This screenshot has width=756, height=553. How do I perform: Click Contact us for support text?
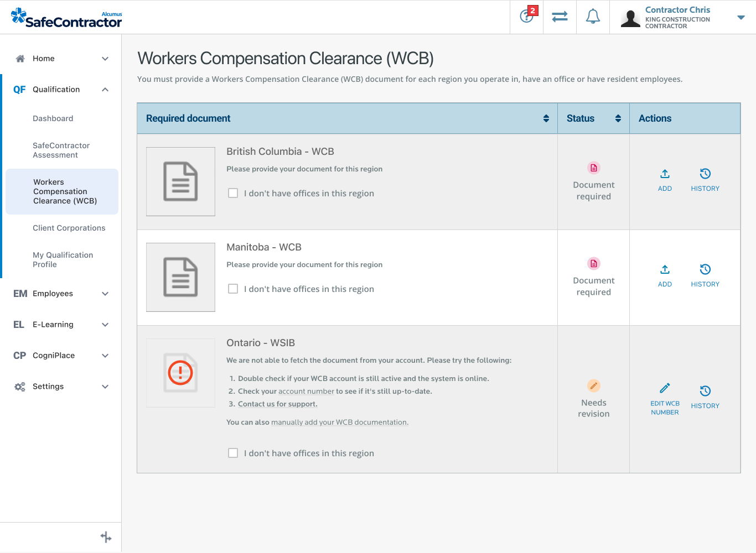click(x=278, y=404)
